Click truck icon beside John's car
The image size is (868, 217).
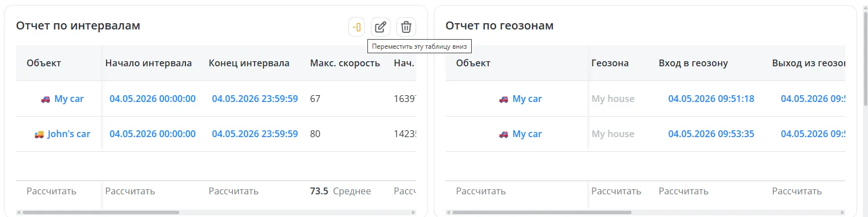point(39,134)
